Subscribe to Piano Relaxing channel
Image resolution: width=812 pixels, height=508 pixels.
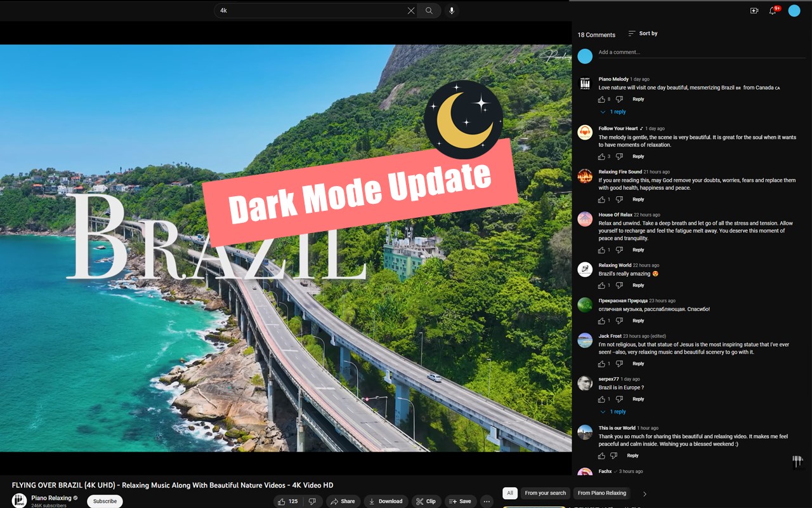click(105, 501)
